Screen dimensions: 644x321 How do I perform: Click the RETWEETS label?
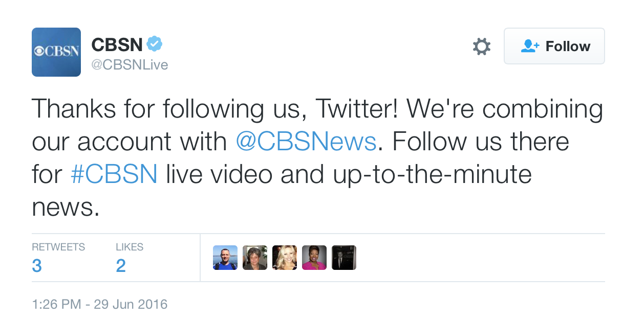tap(58, 247)
